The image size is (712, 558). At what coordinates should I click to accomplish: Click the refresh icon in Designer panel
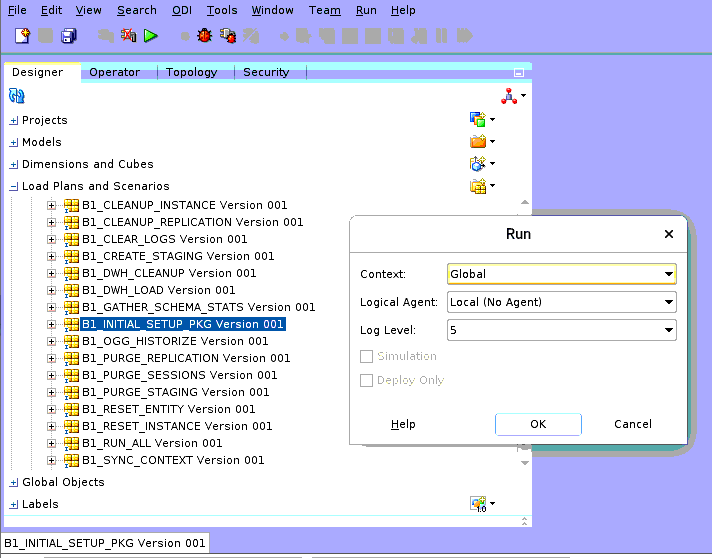[17, 96]
